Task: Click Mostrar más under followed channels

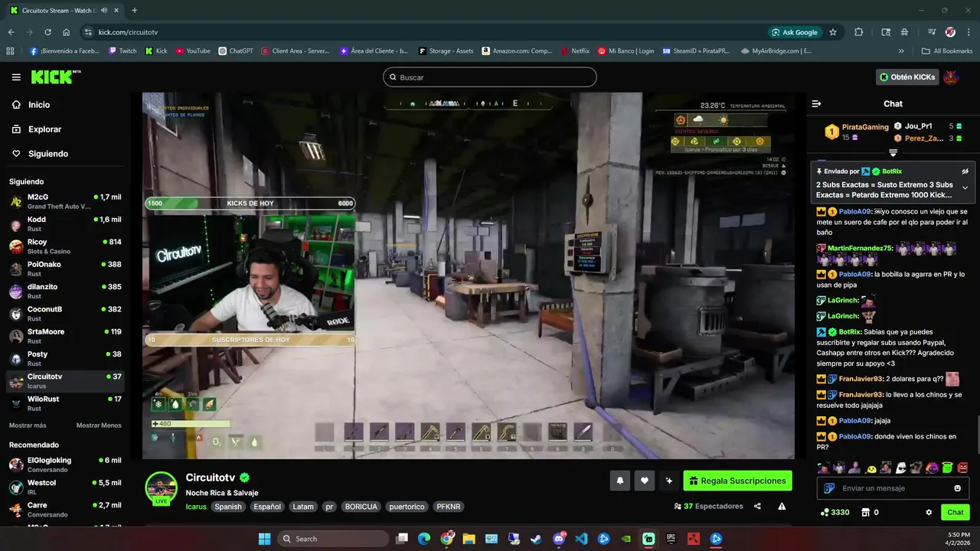Action: pos(28,425)
